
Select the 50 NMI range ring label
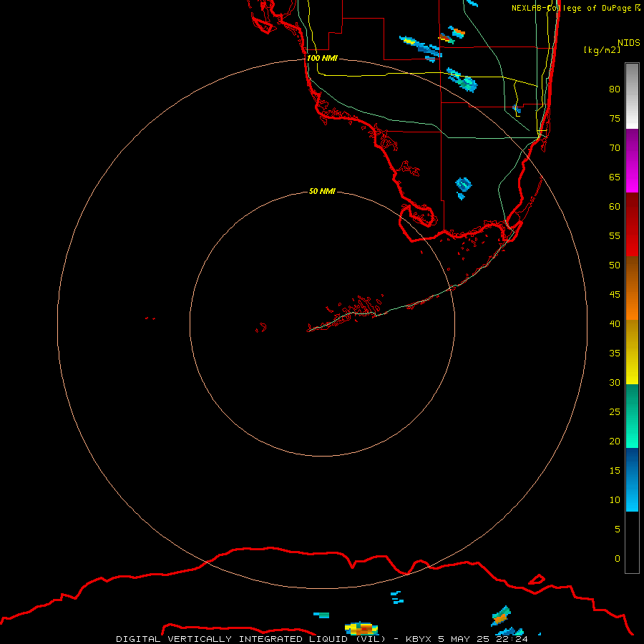322,191
